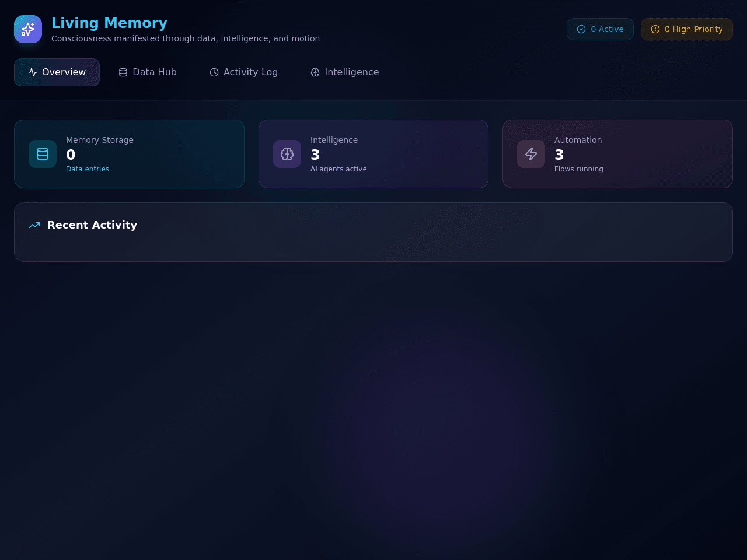Open the Activity Log tab
This screenshot has height=560, width=747.
tap(243, 72)
